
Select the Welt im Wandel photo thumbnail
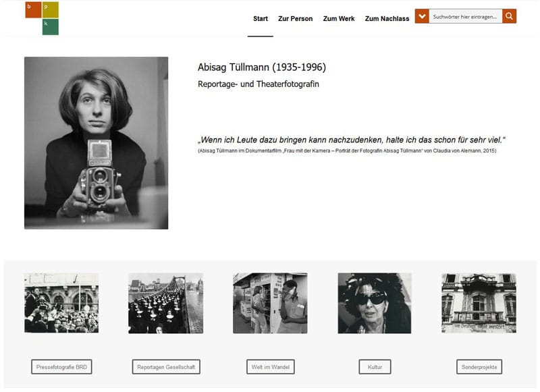(x=270, y=303)
